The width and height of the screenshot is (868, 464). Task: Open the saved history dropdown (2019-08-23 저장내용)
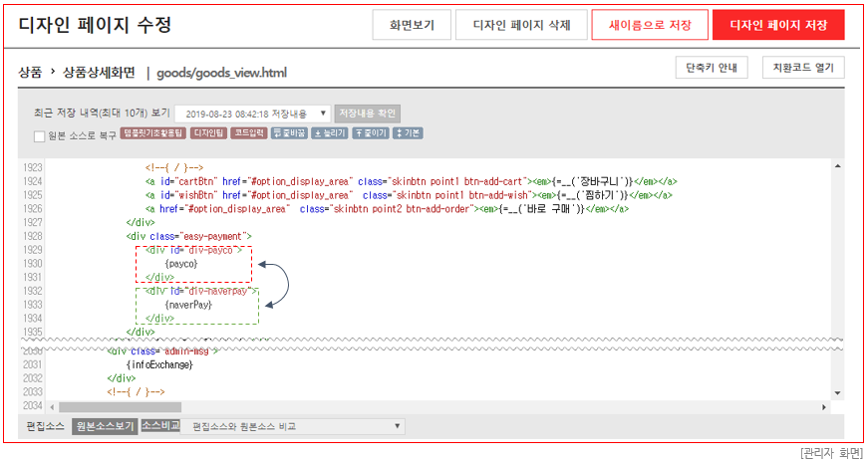(253, 114)
